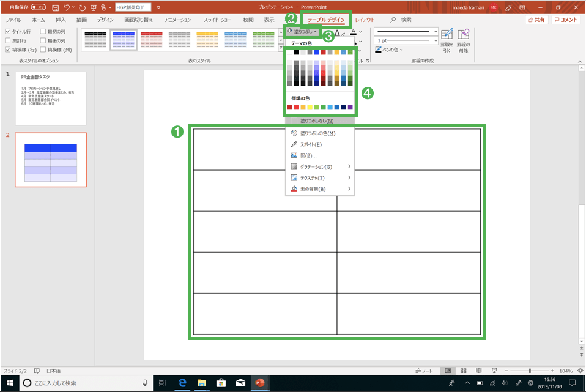586x392 pixels.
Task: Click ノート notes button in status bar
Action: pyautogui.click(x=424, y=371)
